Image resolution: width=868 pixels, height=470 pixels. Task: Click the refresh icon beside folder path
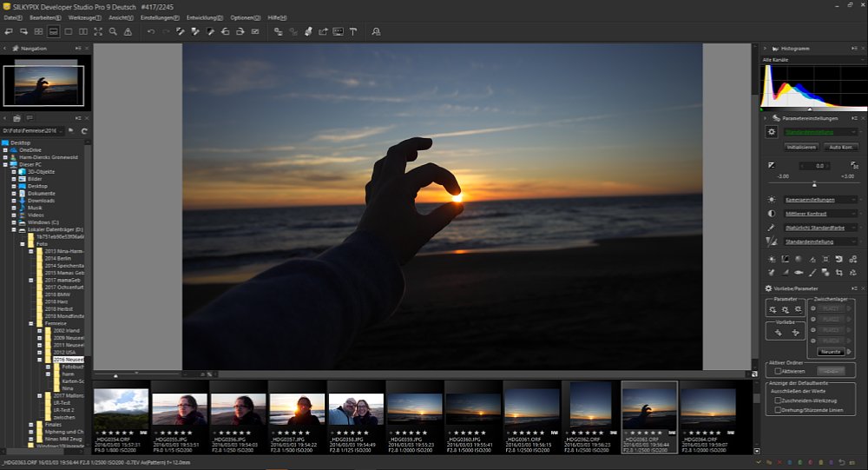click(84, 130)
